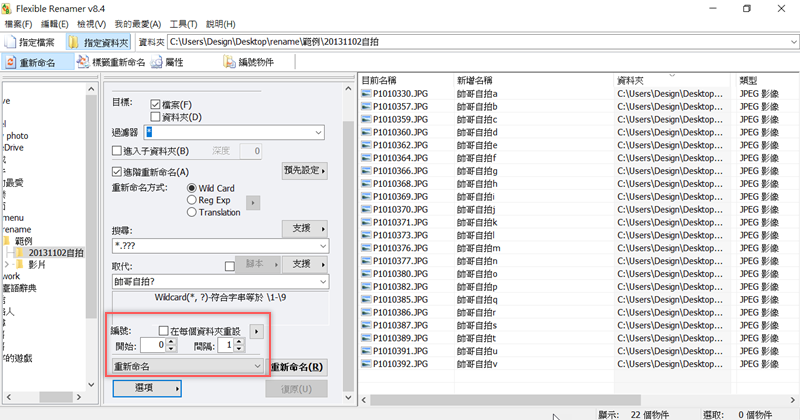The image size is (800, 420).
Task: Open the folder path dropdown
Action: coord(793,42)
